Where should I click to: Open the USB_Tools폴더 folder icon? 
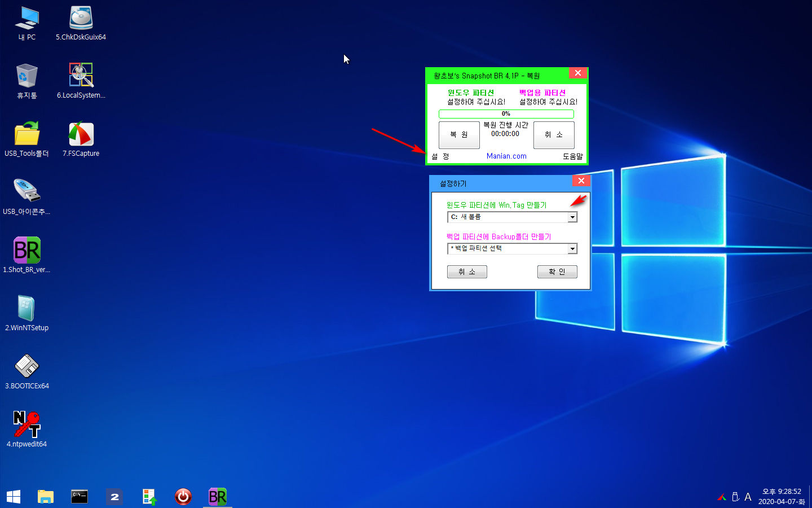pos(27,139)
